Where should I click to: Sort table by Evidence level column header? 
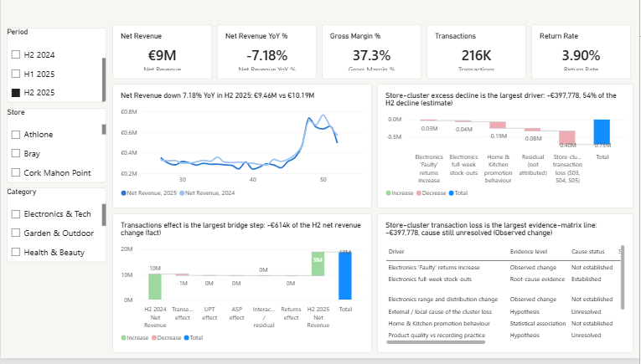[x=528, y=251]
